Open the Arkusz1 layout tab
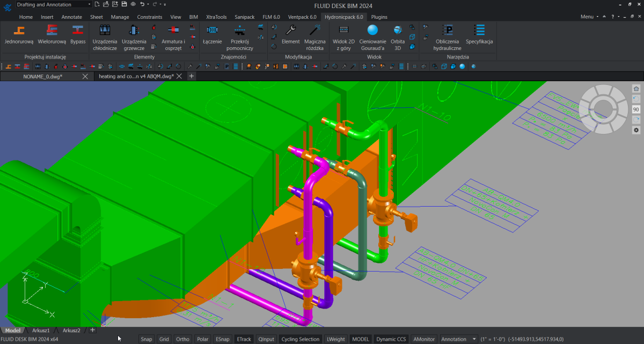Viewport: 644px width, 344px height. (x=41, y=330)
